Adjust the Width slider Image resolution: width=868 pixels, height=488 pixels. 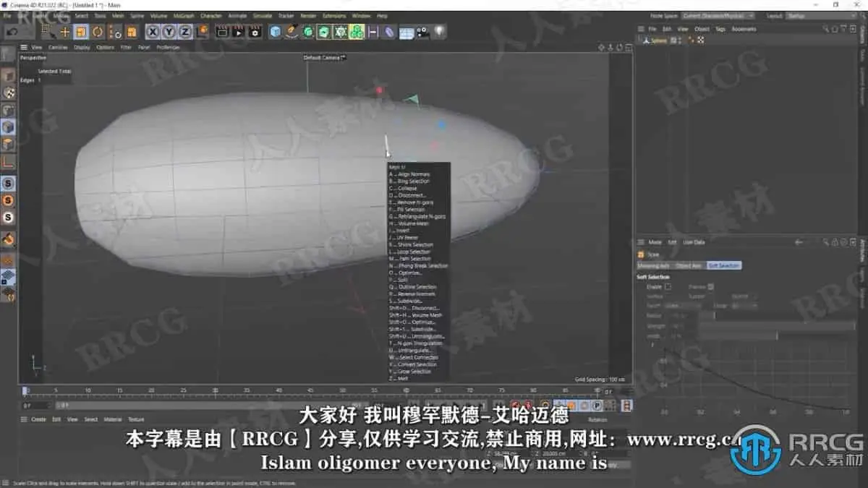pyautogui.click(x=775, y=336)
